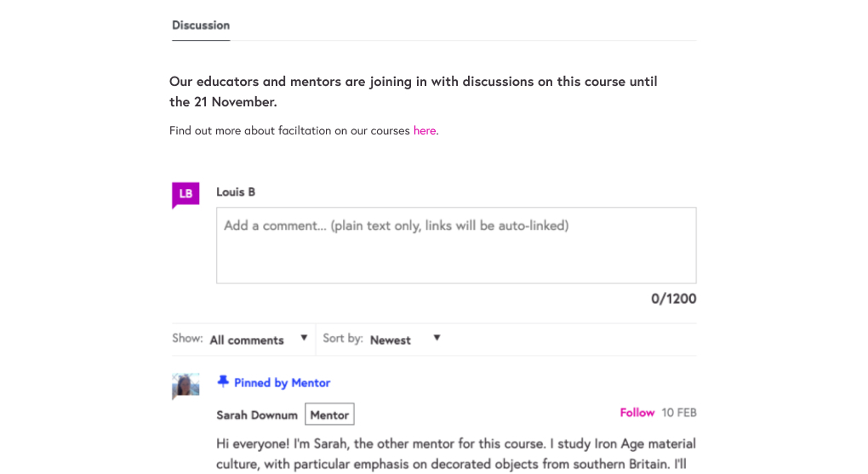Expand the 'All comments' filter dropdown
This screenshot has height=474, width=868.
pos(259,340)
